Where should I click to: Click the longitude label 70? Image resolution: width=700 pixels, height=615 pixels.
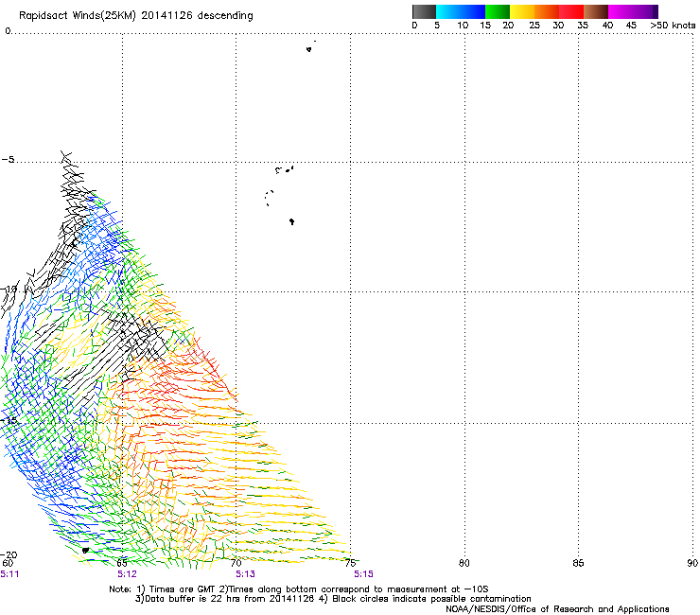236,563
